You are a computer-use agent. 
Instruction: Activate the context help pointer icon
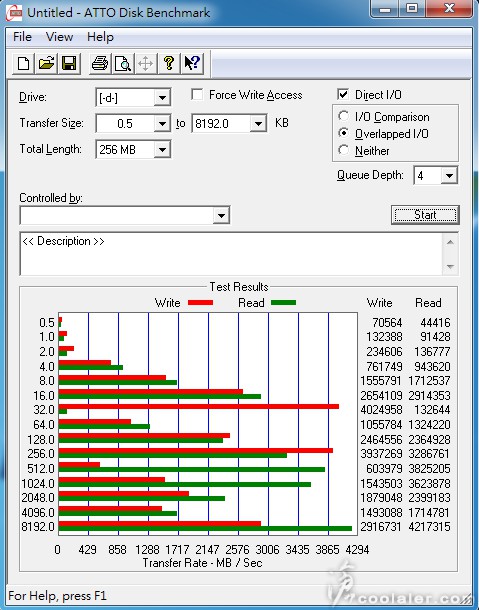click(x=192, y=63)
